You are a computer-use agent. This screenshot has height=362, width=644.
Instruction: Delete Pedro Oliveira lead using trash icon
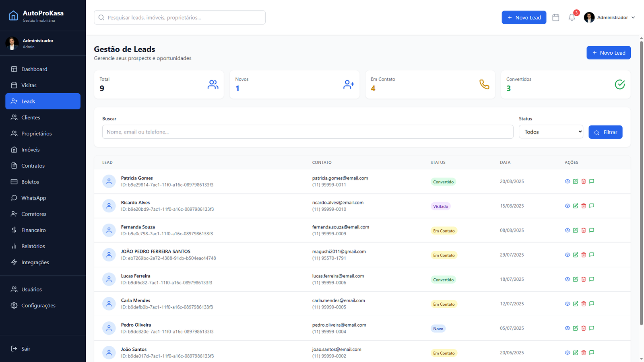[584, 328]
